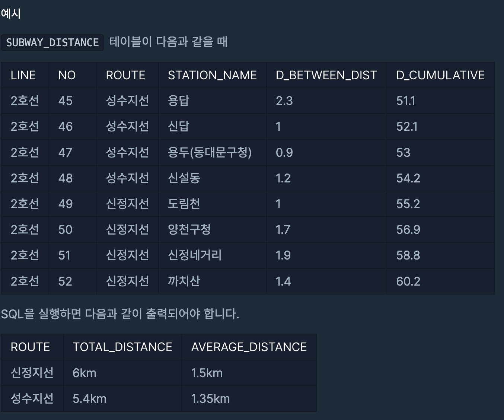Image resolution: width=504 pixels, height=420 pixels.
Task: Click the 까치산 station cell
Action: point(213,281)
